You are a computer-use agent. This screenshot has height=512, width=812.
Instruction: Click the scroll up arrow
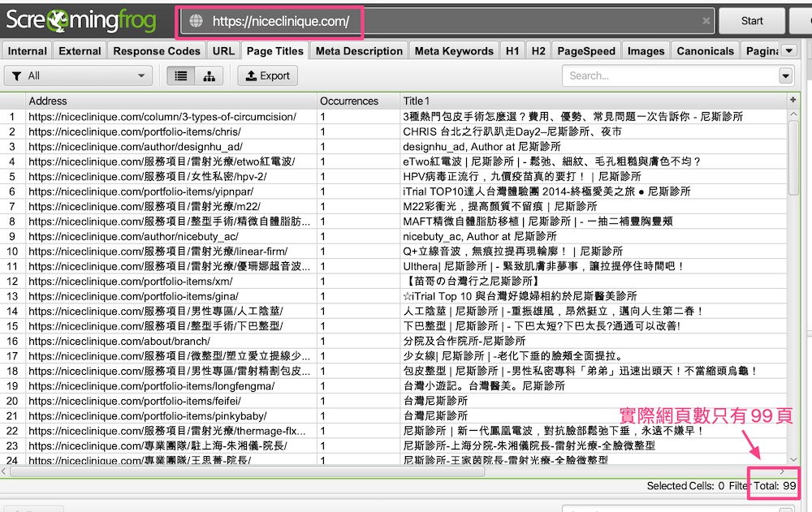[793, 114]
